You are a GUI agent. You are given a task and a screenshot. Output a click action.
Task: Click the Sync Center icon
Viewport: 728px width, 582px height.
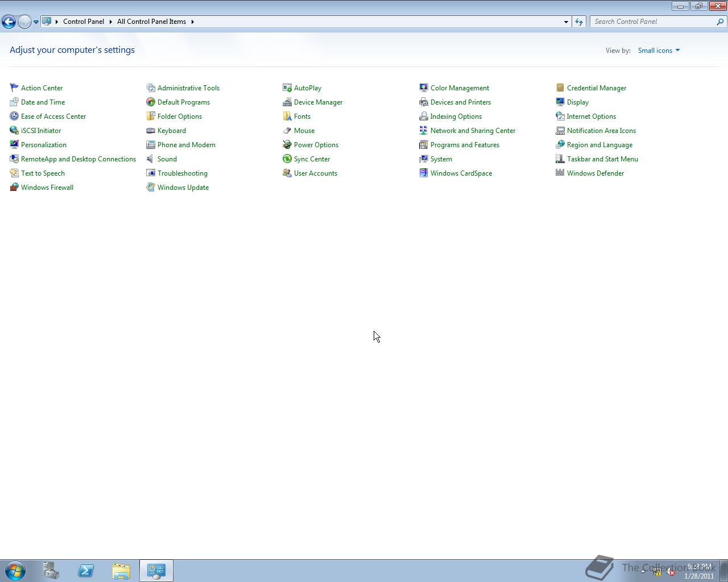[x=287, y=159]
